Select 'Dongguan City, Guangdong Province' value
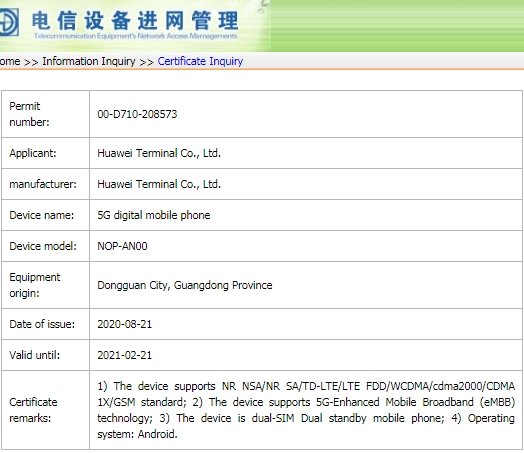The image size is (524, 453). (x=185, y=285)
